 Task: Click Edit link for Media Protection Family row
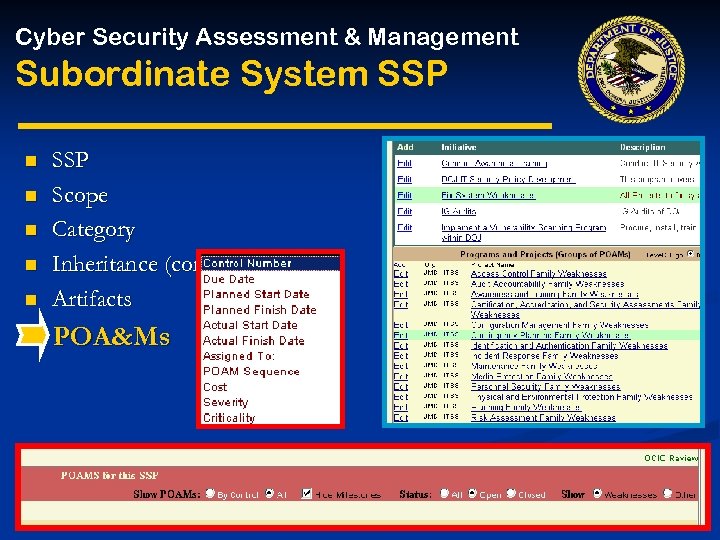coord(400,377)
